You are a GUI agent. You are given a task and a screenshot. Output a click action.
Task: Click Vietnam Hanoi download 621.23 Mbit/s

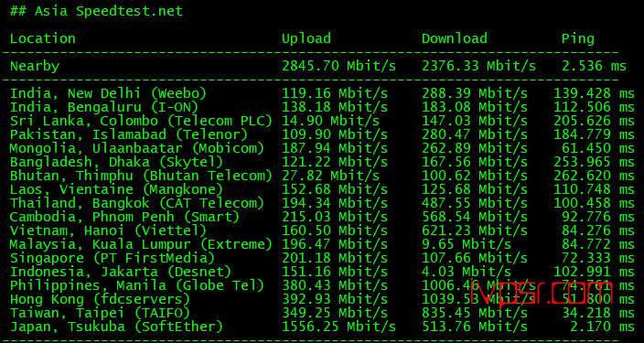(475, 230)
